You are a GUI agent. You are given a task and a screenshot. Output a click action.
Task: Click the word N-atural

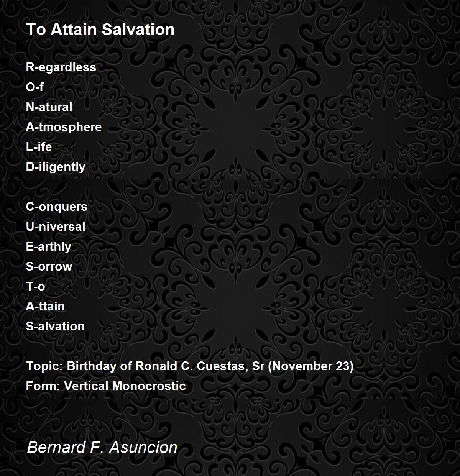click(49, 107)
